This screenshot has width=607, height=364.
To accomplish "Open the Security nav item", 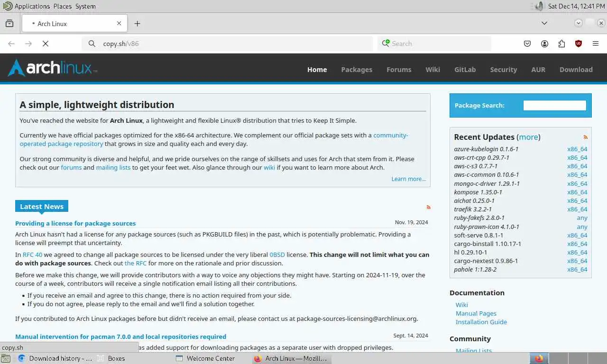I will pyautogui.click(x=503, y=70).
